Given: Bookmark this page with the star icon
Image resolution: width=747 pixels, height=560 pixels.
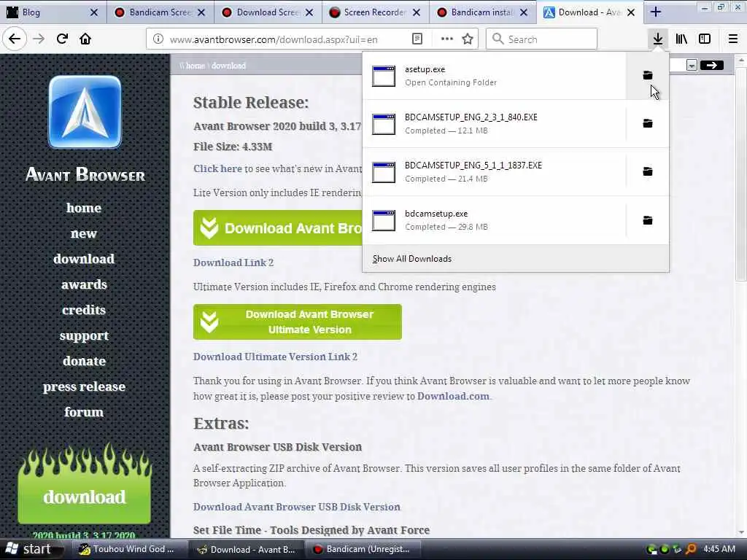Looking at the screenshot, I should [x=468, y=39].
